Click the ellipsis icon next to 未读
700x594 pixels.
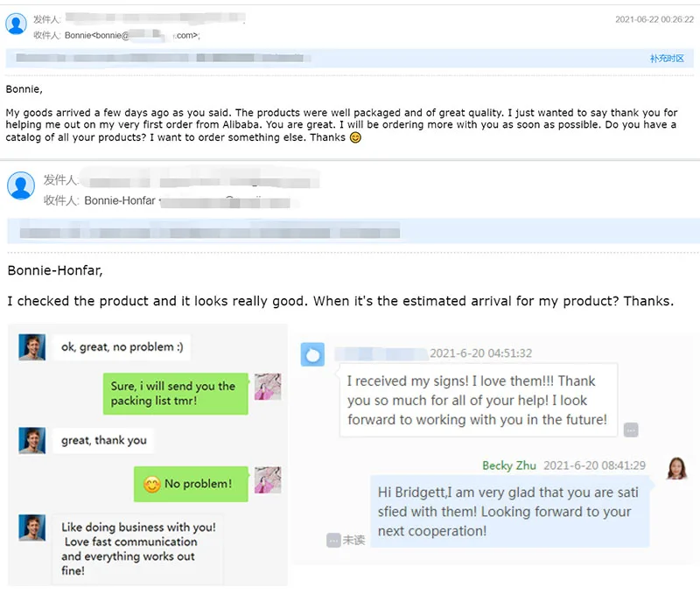(x=333, y=541)
